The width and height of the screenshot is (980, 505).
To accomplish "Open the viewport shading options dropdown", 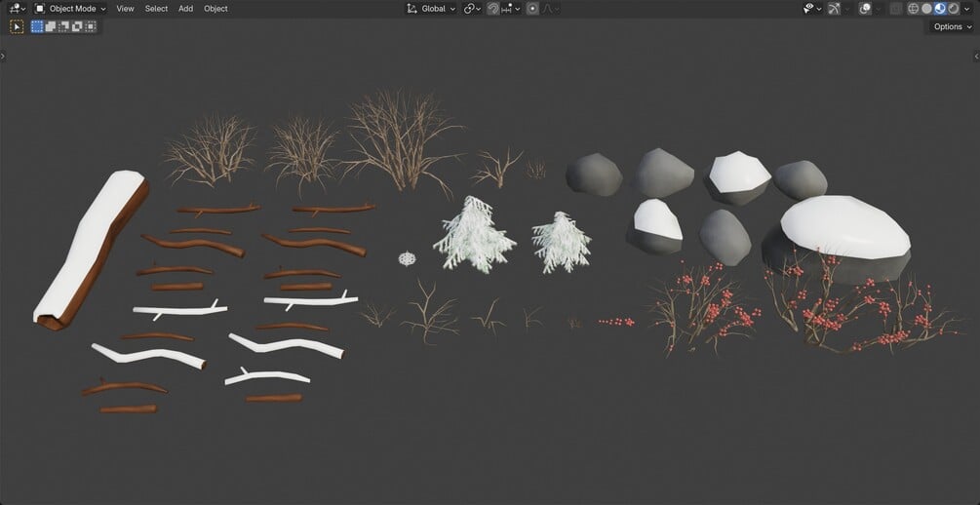I will (x=965, y=9).
